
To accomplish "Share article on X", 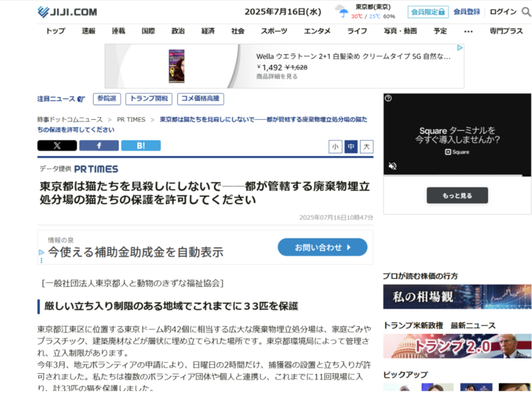I will [56, 146].
